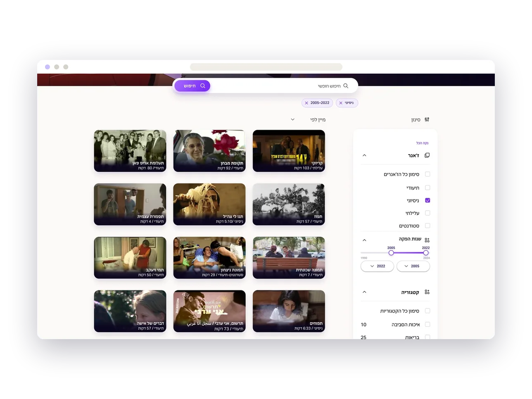Screen dimensions: 532x399
Task: Remove the 2005–2022 filter chip
Action: pyautogui.click(x=306, y=103)
